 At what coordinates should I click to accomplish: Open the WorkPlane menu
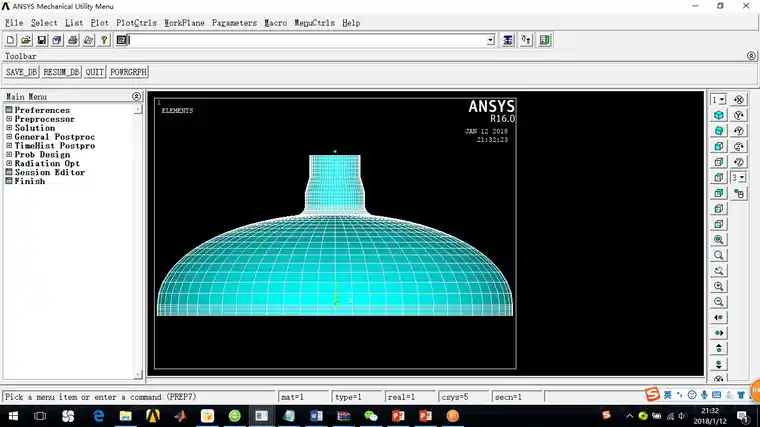(184, 23)
